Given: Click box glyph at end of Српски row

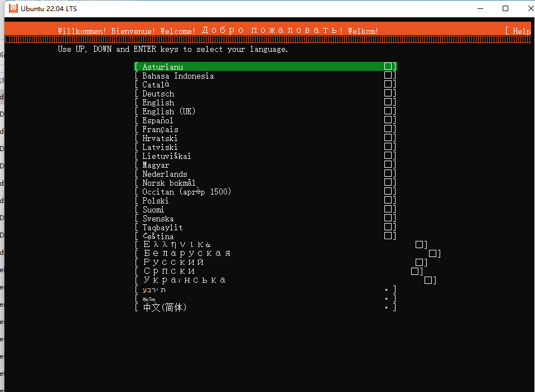Looking at the screenshot, I should (x=415, y=271).
